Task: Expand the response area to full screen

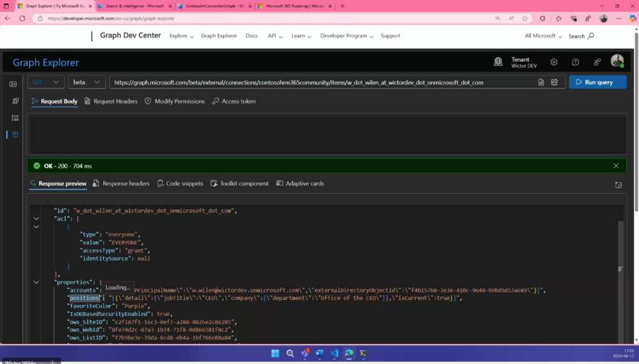Action: point(618,185)
